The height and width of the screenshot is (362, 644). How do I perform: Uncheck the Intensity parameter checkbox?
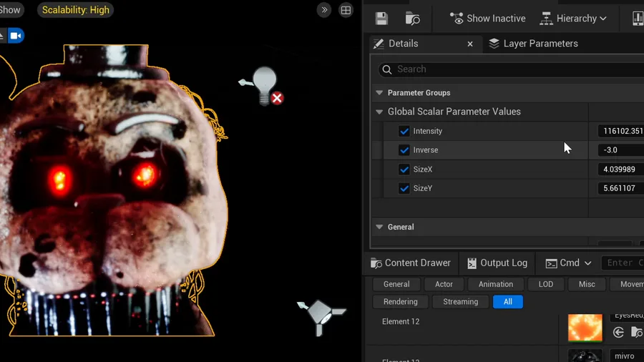404,131
